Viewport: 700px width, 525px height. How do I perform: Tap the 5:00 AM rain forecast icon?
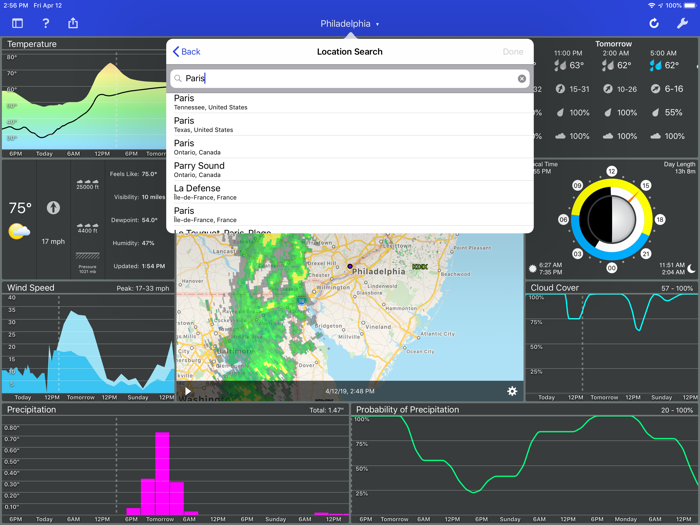coord(655,66)
